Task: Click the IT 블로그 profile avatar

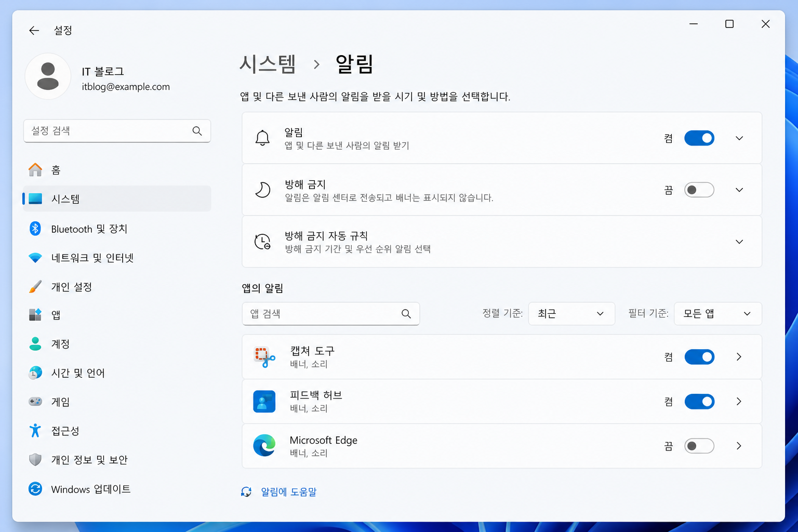Action: 48,76
